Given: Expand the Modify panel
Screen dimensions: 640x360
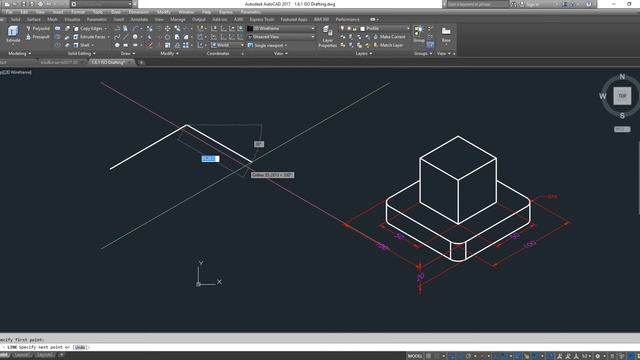Looking at the screenshot, I should [x=169, y=53].
